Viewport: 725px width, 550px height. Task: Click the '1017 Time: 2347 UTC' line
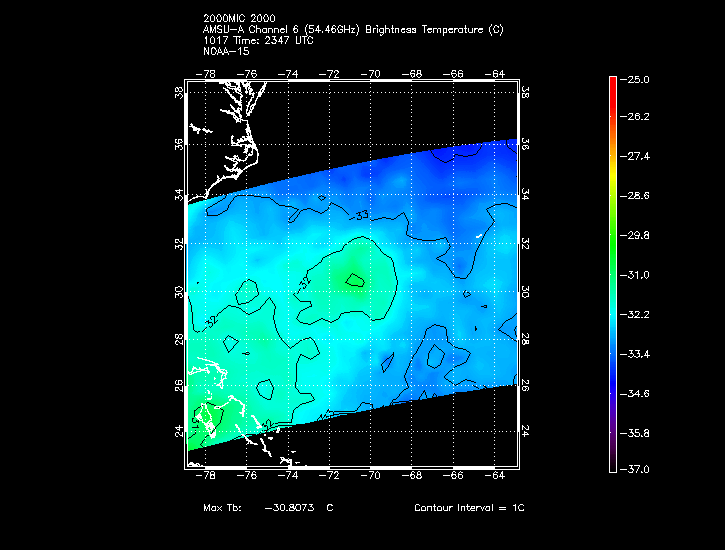pos(258,40)
